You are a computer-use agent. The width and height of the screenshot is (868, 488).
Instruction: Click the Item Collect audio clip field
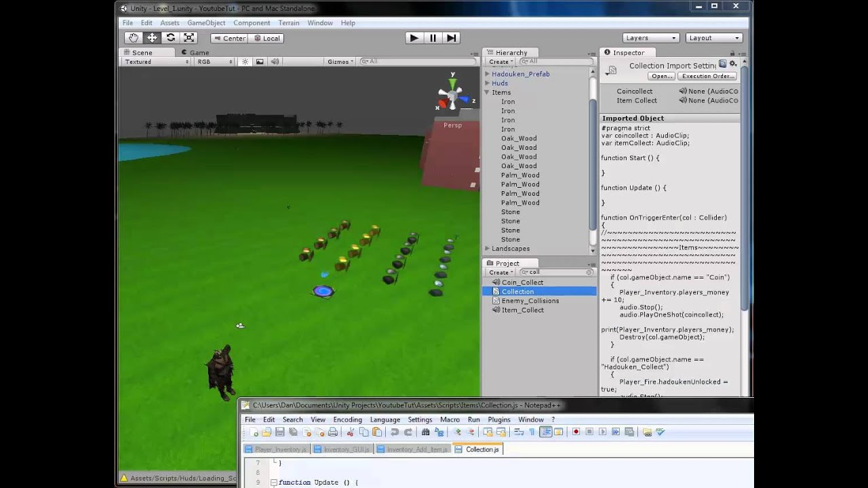pyautogui.click(x=709, y=100)
